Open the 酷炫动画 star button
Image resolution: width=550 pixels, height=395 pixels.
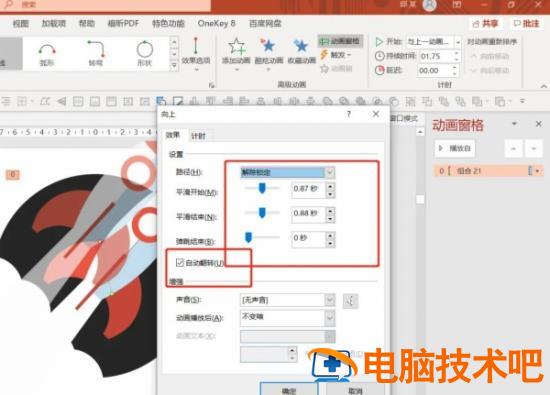269,54
